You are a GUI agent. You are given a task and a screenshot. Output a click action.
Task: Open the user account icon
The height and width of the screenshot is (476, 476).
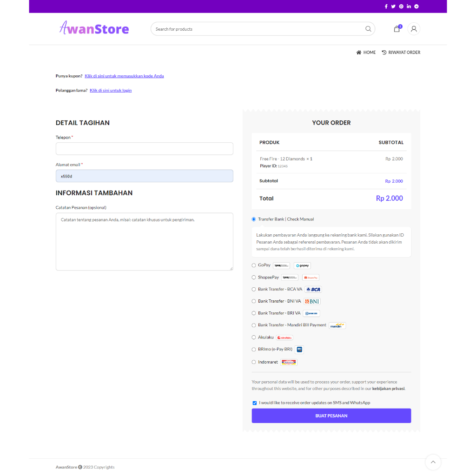coord(413,29)
